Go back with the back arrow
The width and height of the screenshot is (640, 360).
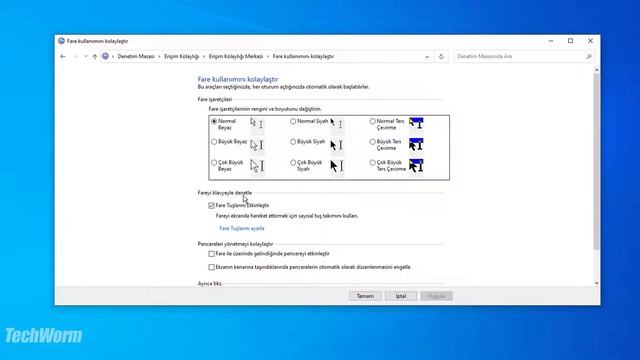[x=63, y=56]
